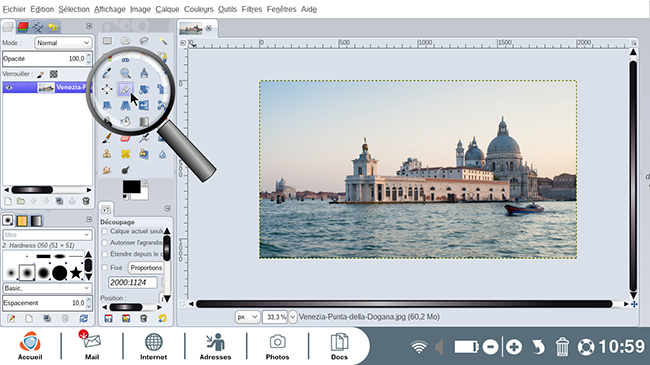Open Photos from the taskbar
Image resolution: width=650 pixels, height=365 pixels.
277,346
